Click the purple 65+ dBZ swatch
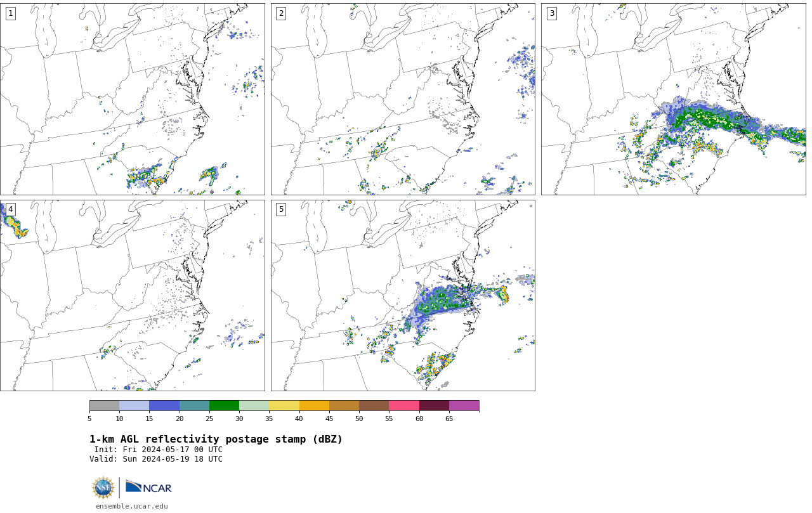This screenshot has height=513, width=812. pos(464,406)
